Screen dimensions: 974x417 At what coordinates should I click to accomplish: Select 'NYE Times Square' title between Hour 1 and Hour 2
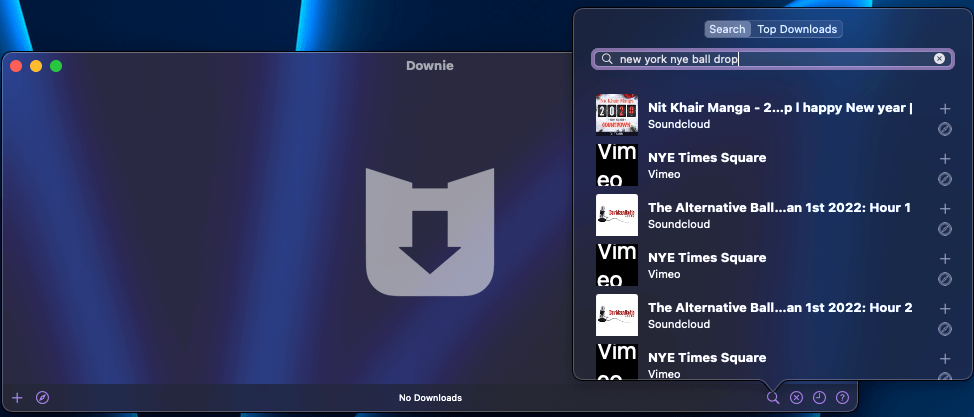(707, 258)
